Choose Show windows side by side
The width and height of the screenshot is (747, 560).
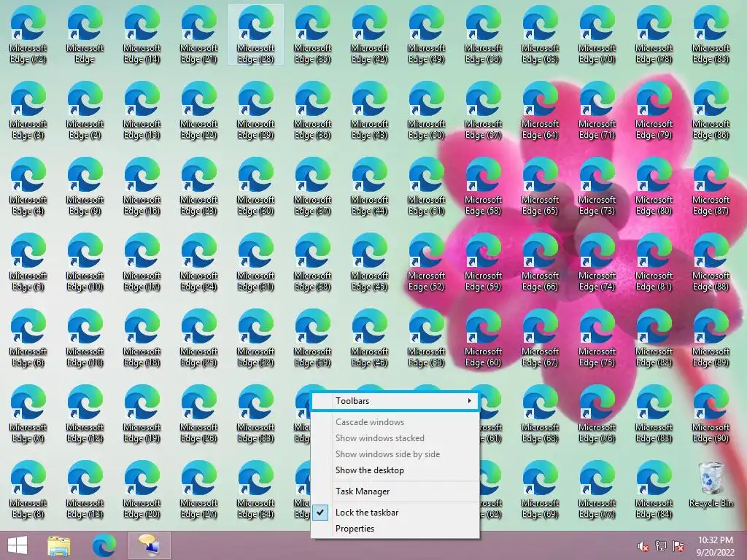click(x=395, y=454)
